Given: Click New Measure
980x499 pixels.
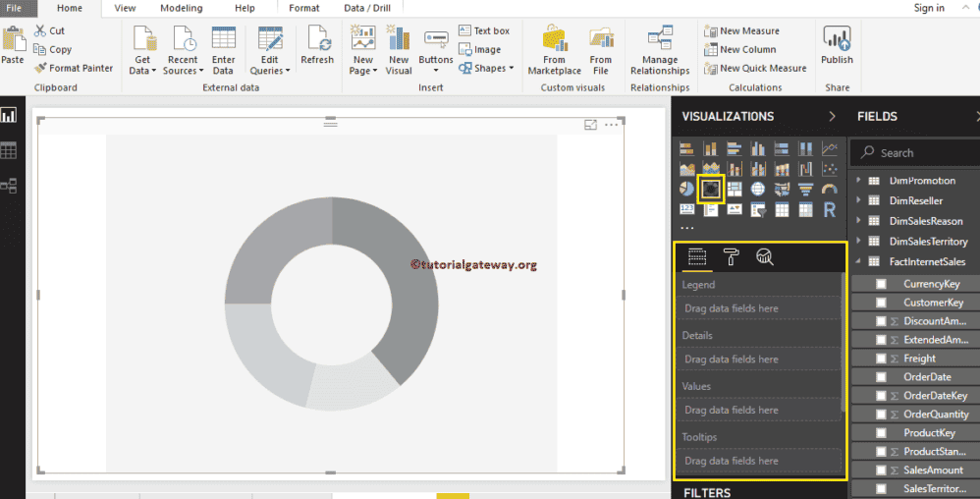Looking at the screenshot, I should point(742,30).
